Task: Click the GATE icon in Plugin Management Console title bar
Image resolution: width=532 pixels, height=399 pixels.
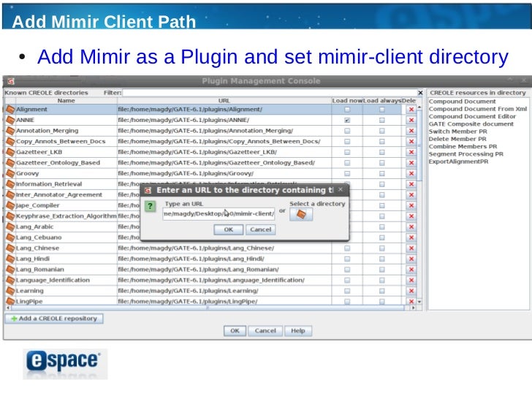Action: click(x=11, y=81)
